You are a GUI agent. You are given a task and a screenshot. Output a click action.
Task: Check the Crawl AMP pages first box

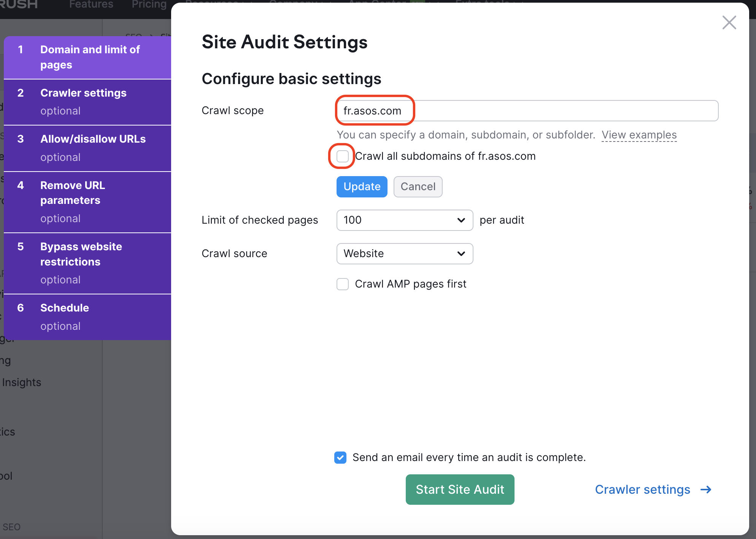click(x=343, y=284)
